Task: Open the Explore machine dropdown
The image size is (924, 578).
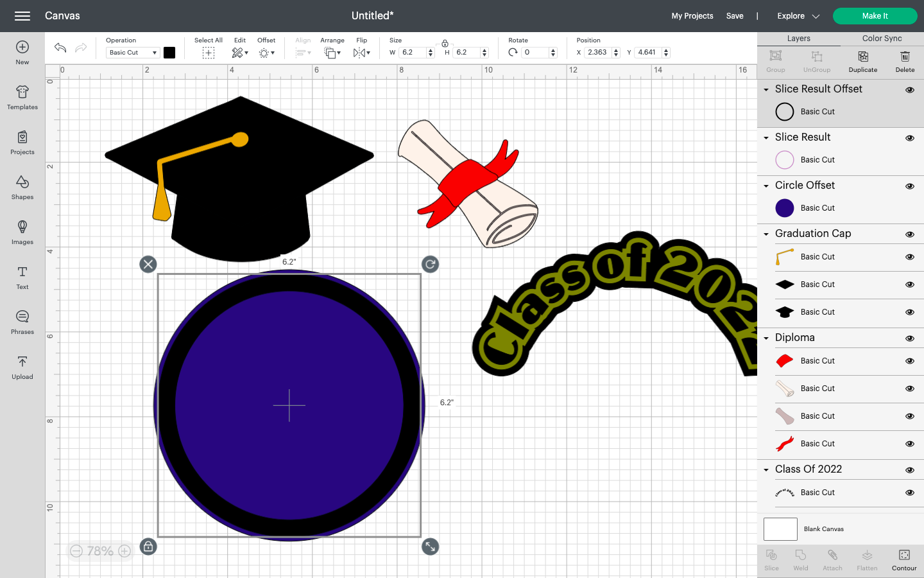Action: 798,16
